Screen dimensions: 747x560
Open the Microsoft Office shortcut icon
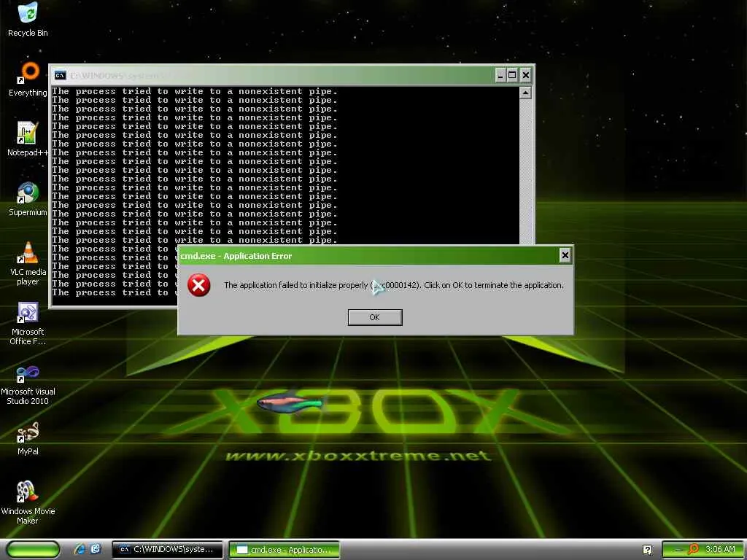coord(28,323)
